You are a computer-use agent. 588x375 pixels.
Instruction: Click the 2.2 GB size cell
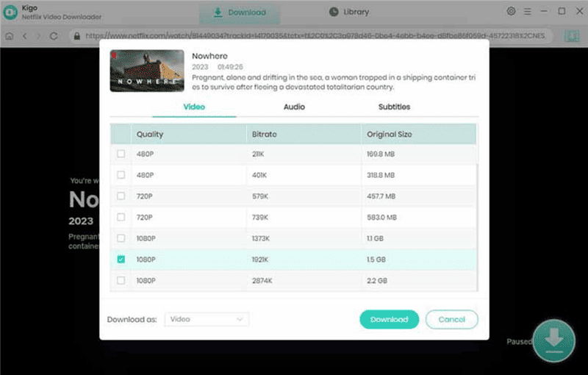tap(377, 280)
